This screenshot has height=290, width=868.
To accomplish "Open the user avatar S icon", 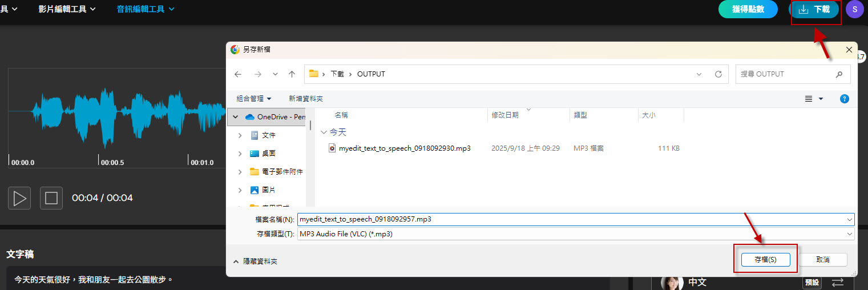I will click(854, 10).
